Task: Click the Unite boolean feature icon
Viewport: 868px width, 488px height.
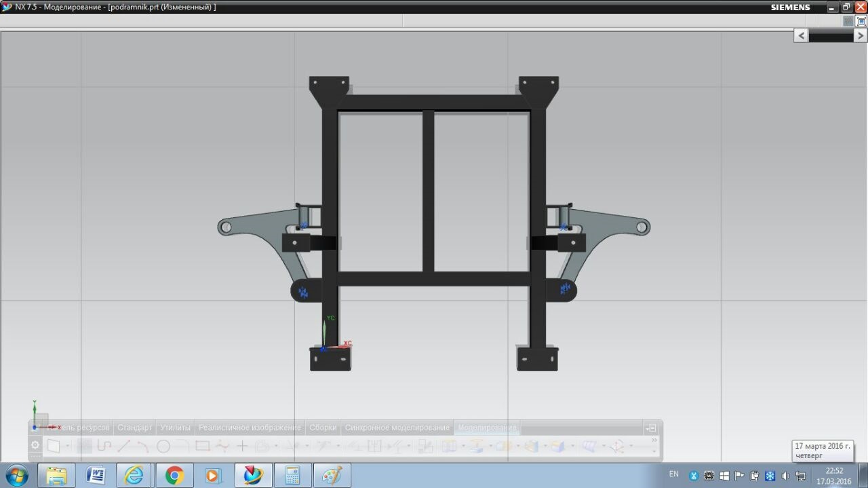Action: click(504, 446)
